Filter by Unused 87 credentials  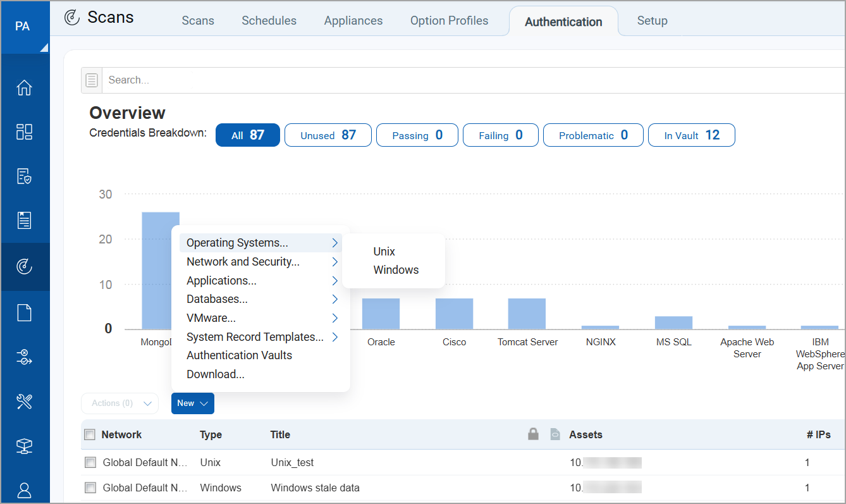[328, 135]
